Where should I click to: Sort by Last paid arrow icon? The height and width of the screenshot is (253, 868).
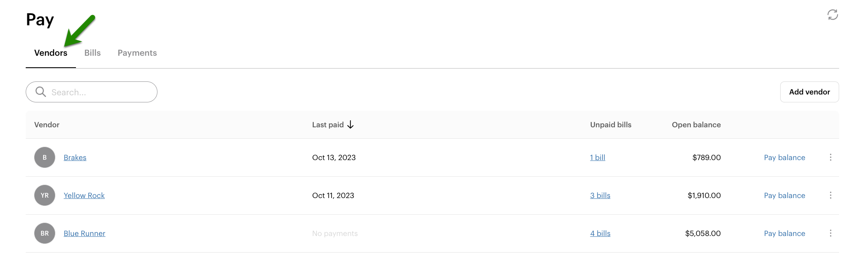pos(351,125)
